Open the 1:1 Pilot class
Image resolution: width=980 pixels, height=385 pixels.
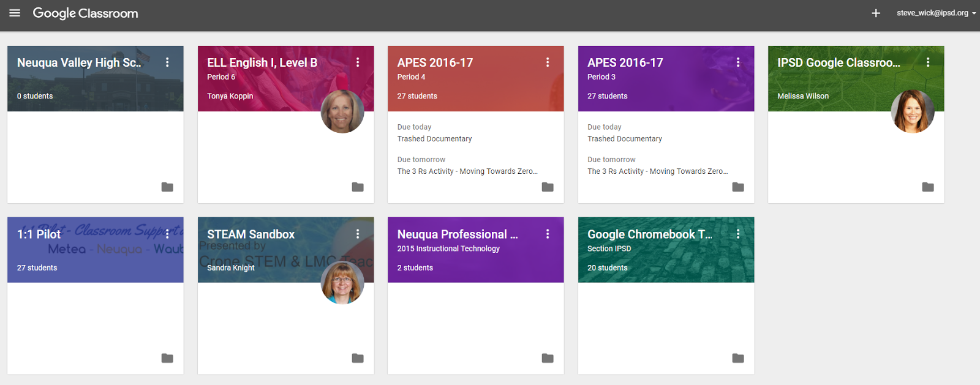(x=39, y=234)
